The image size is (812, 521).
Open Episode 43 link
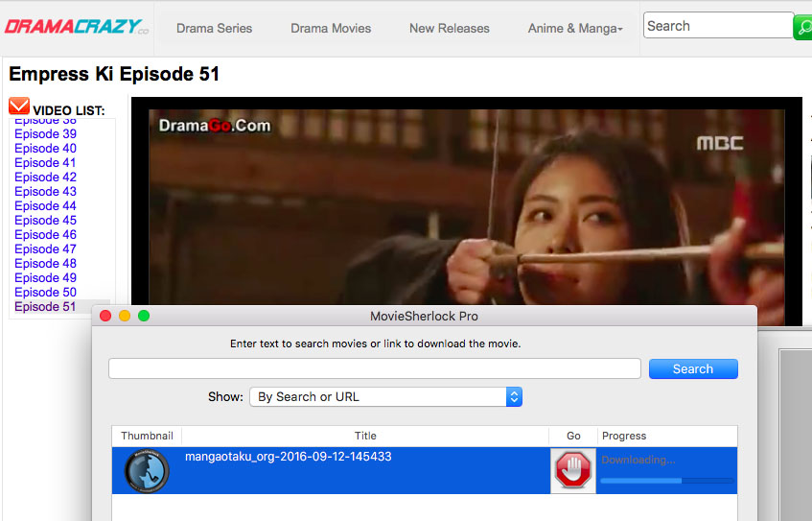click(x=46, y=191)
